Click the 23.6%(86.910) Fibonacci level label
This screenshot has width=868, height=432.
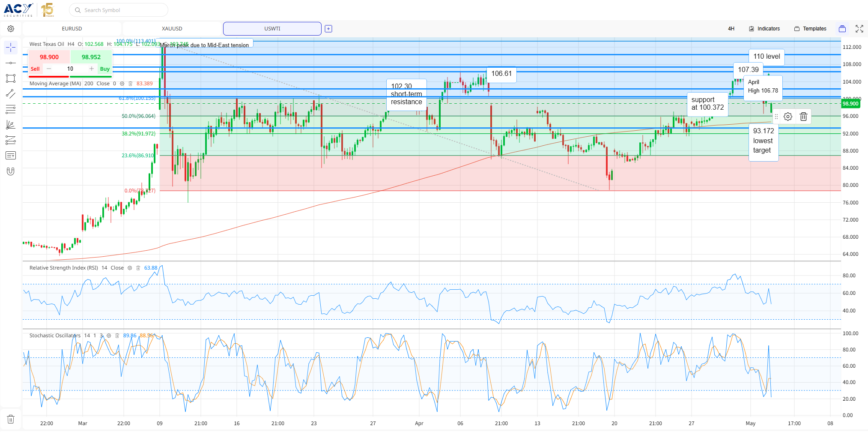point(139,156)
